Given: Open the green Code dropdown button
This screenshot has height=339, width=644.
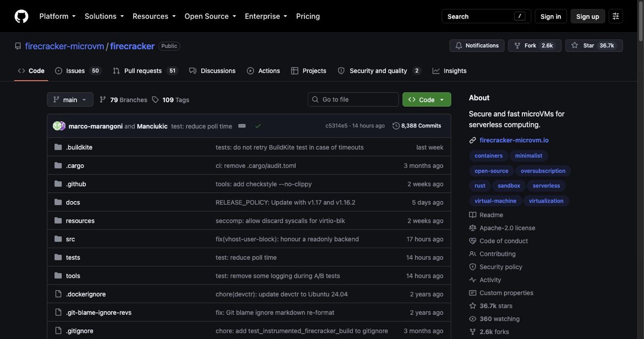Looking at the screenshot, I should 427,100.
